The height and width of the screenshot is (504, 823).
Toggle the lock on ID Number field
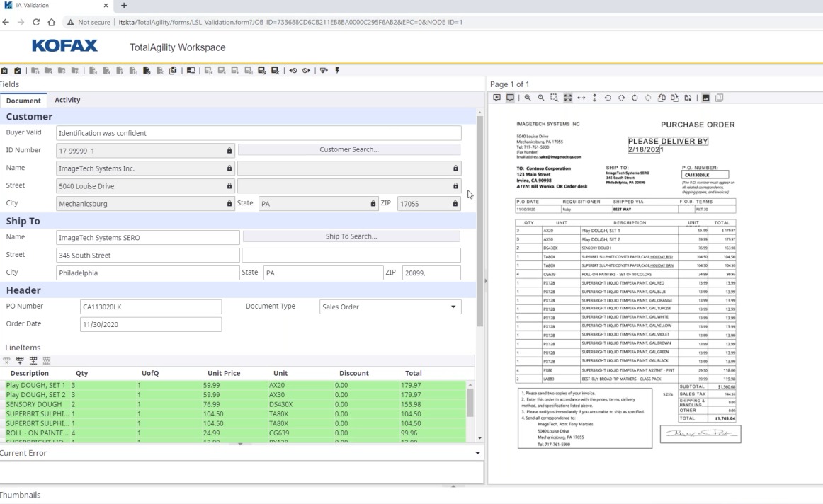pyautogui.click(x=229, y=151)
